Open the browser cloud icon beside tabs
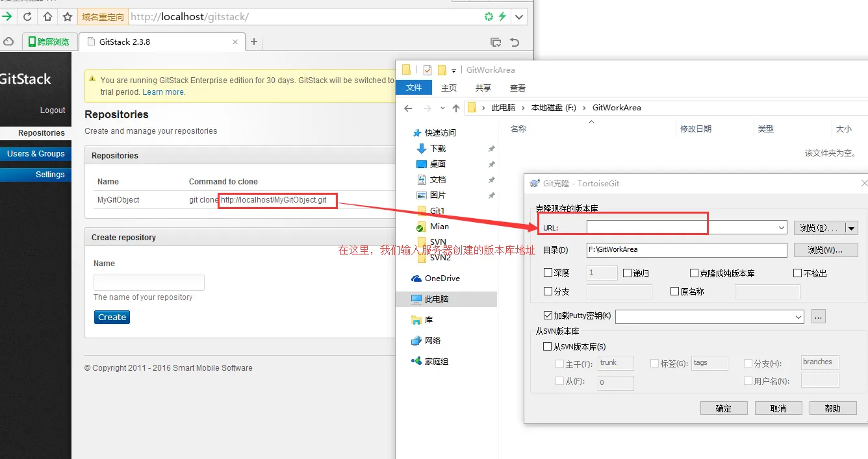Screen dimensions: 868x459 click(8, 42)
